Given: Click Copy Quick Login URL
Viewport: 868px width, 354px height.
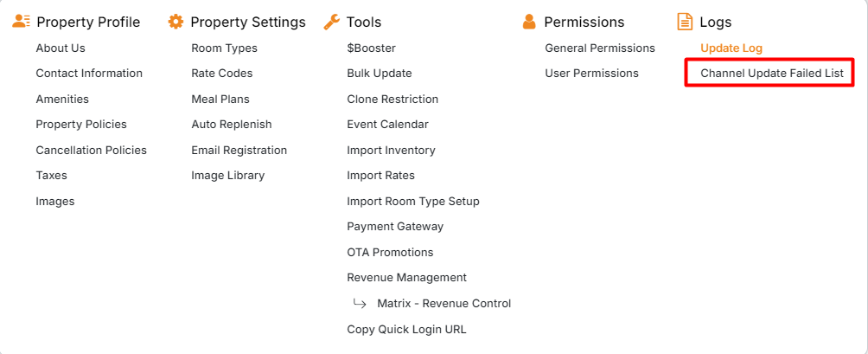Looking at the screenshot, I should click(406, 329).
